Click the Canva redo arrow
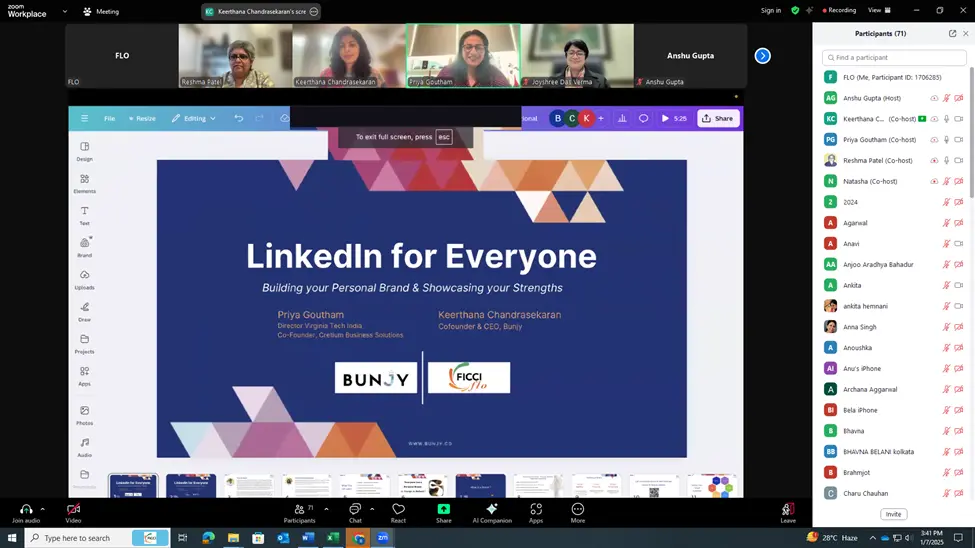975x548 pixels. pyautogui.click(x=260, y=118)
